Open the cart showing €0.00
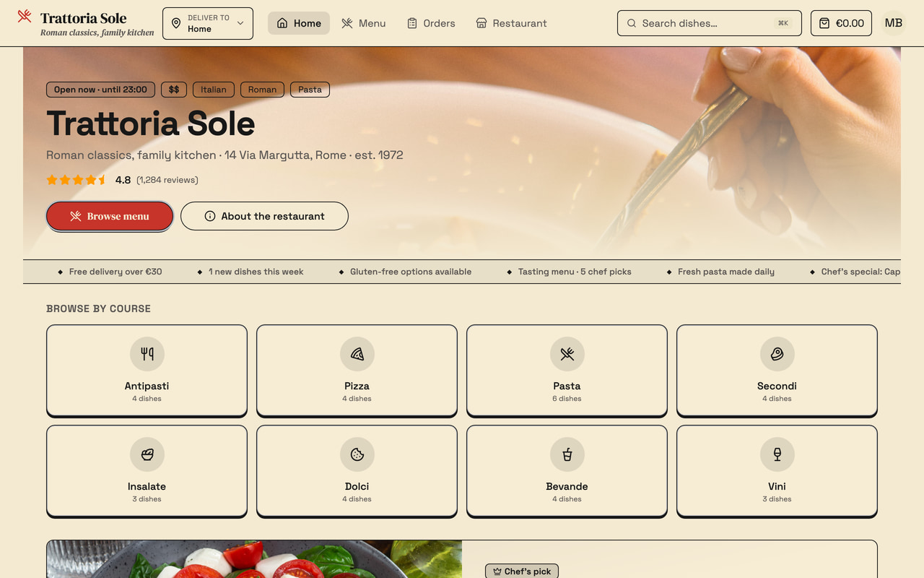Screen dimensions: 924x578 [841, 23]
